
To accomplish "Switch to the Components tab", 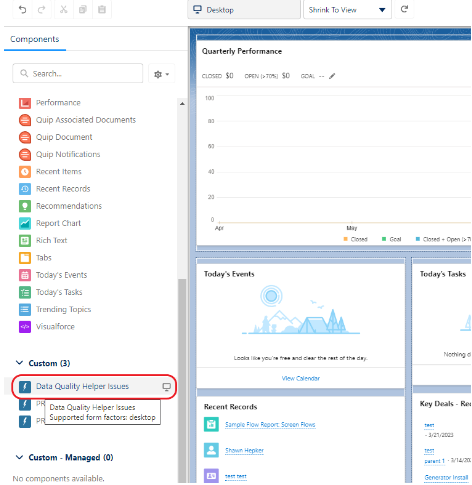I will tap(35, 39).
